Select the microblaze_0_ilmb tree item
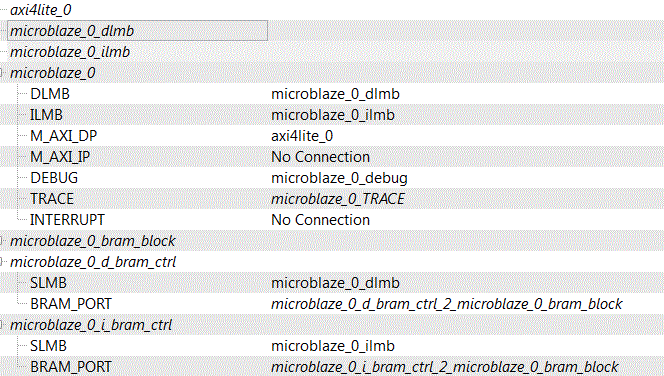Viewport: 664px width, 376px height. (x=70, y=52)
